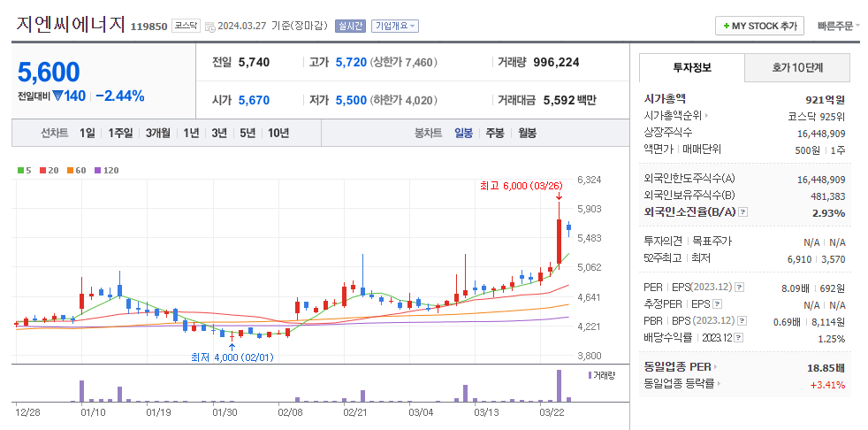Open the 기업개요 dropdown
The width and height of the screenshot is (868, 430).
pyautogui.click(x=395, y=26)
